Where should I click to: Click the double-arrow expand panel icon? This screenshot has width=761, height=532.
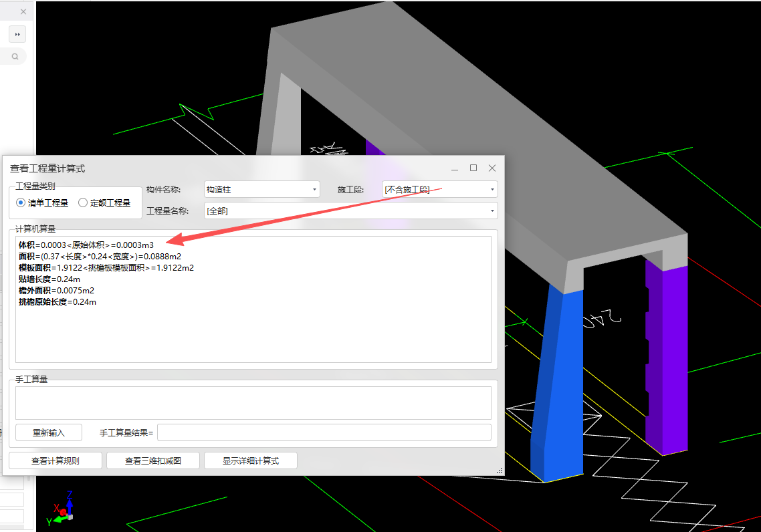coord(17,35)
